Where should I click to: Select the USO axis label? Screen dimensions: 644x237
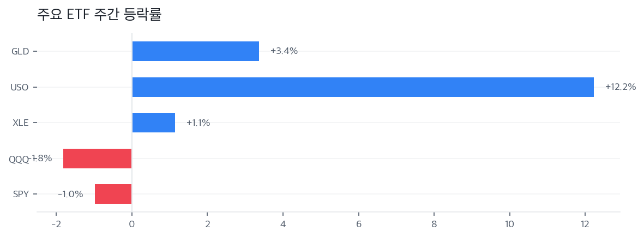coord(20,87)
